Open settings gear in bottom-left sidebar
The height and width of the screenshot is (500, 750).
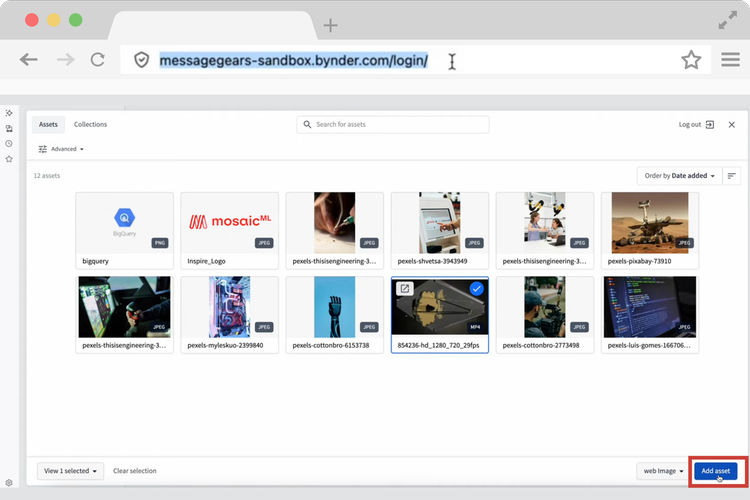tap(9, 483)
